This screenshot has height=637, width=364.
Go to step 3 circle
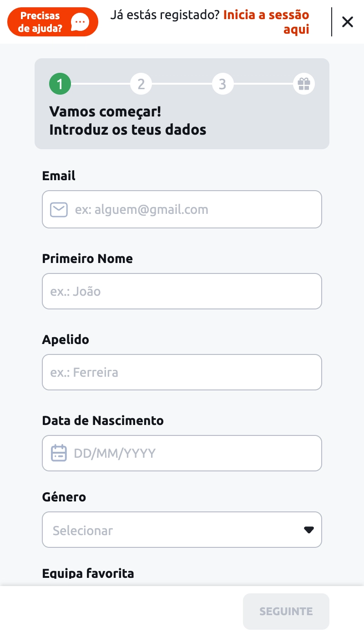pyautogui.click(x=222, y=84)
